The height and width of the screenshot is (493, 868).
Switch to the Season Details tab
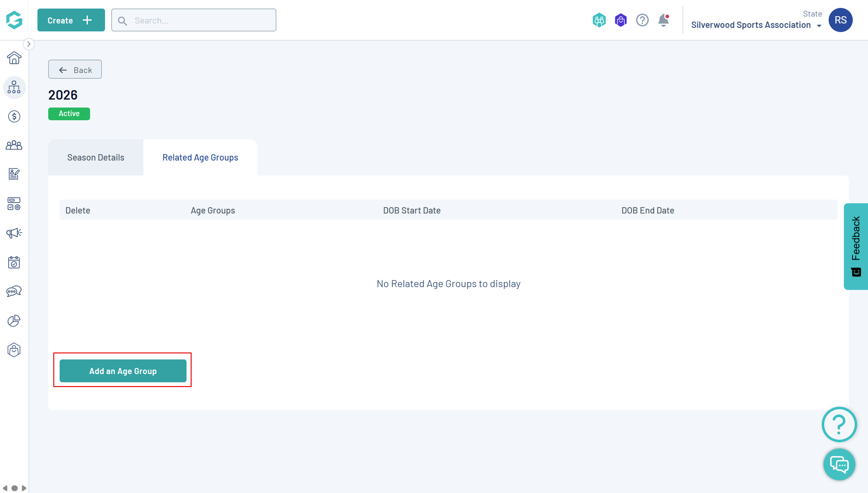96,157
